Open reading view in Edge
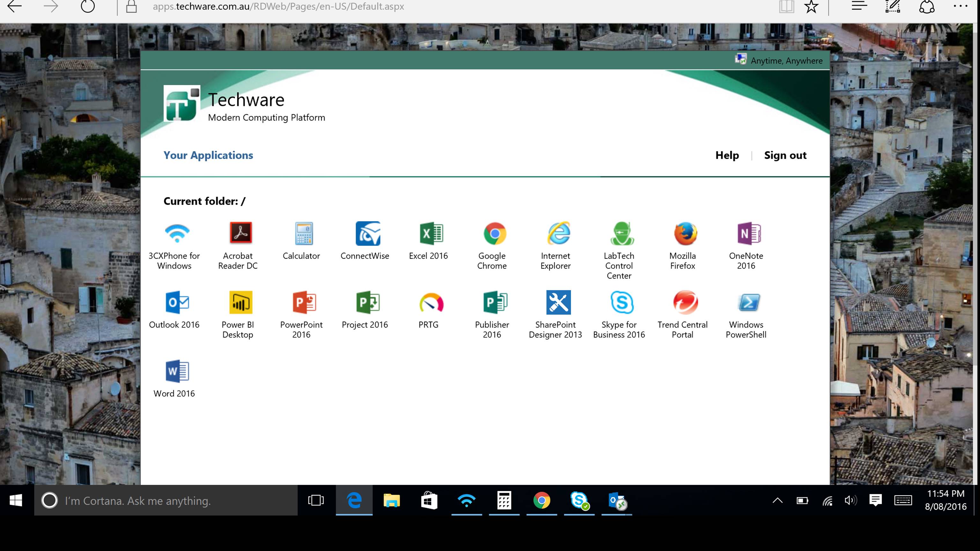The image size is (980, 551). coord(786,6)
